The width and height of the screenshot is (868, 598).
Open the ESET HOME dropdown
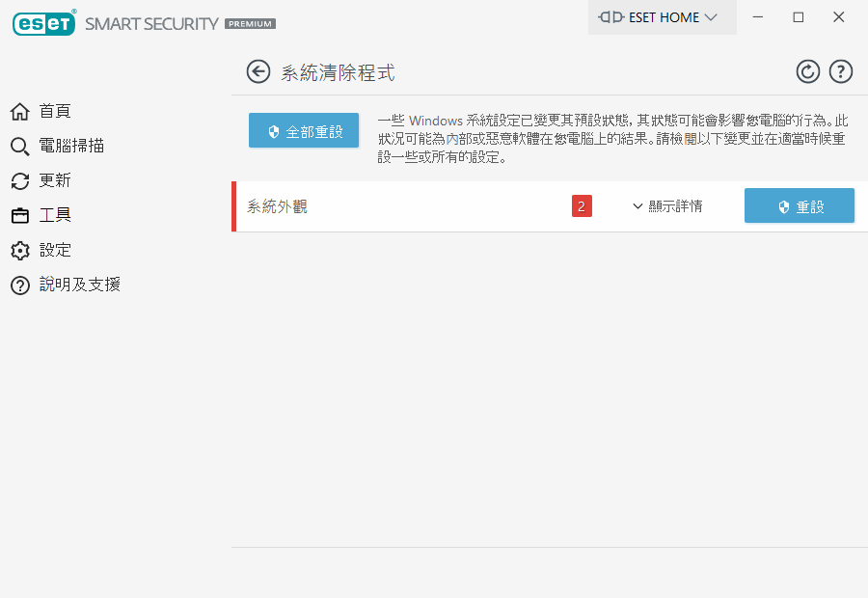pyautogui.click(x=662, y=17)
